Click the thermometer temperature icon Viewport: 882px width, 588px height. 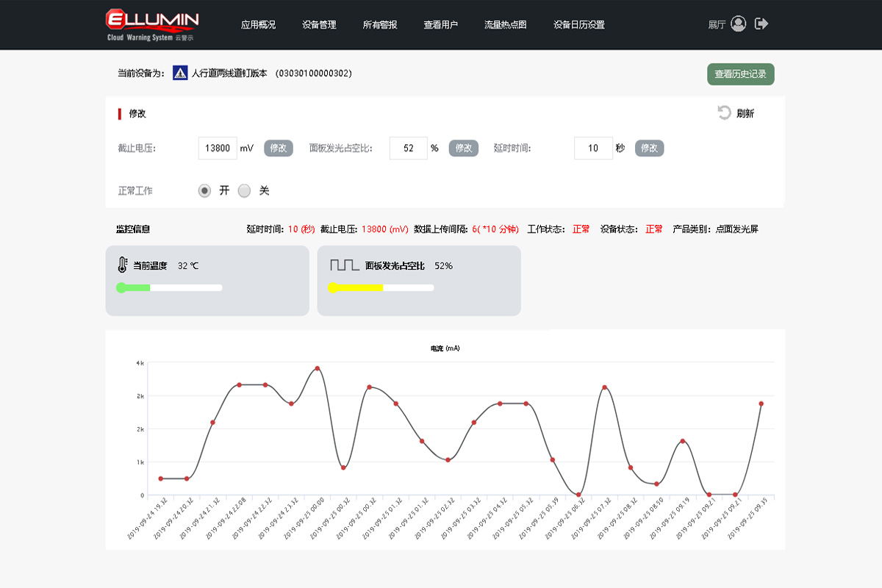[x=122, y=265]
